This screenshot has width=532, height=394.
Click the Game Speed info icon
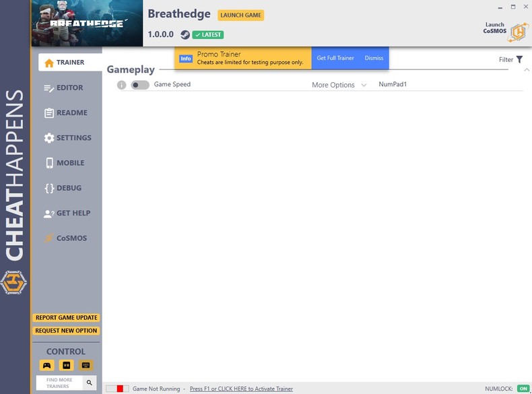(121, 85)
